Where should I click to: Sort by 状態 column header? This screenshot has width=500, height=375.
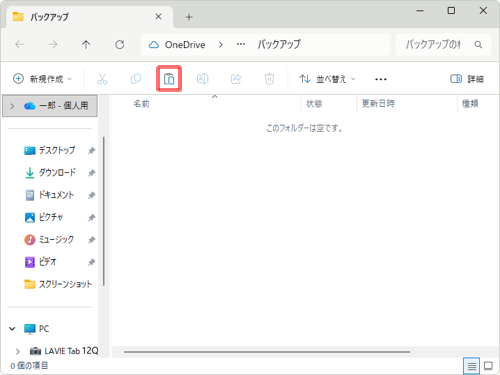[x=314, y=104]
